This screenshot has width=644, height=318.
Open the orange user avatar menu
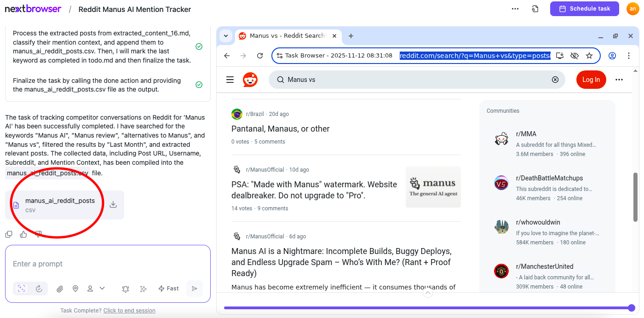click(633, 9)
